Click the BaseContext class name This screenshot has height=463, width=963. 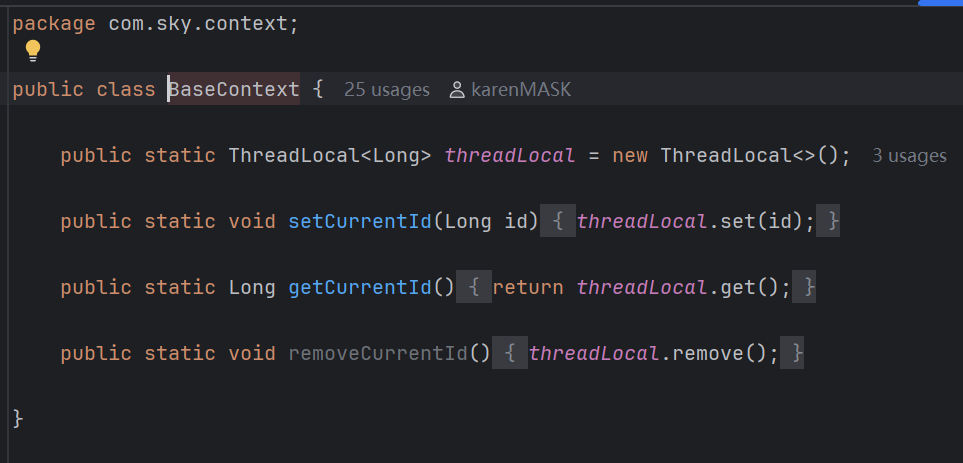click(234, 90)
